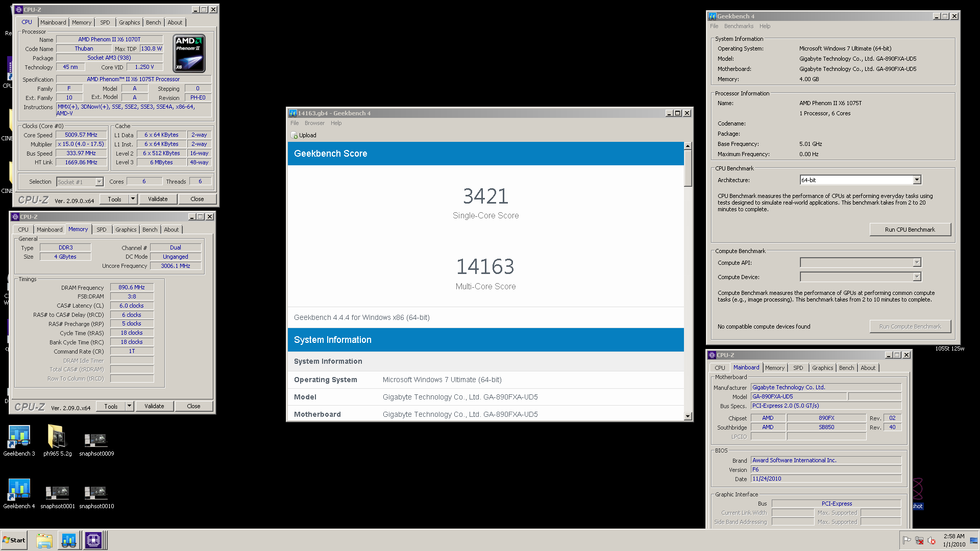Open the Start menu
Screen dimensions: 980x551
pos(14,540)
